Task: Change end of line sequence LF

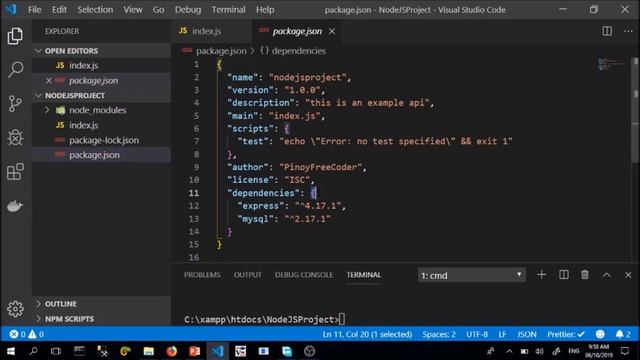Action: tap(502, 334)
